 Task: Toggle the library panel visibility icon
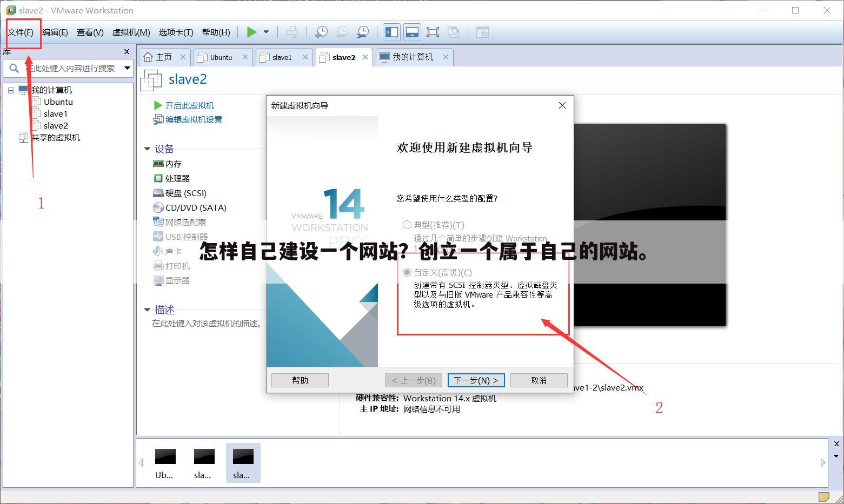[391, 32]
